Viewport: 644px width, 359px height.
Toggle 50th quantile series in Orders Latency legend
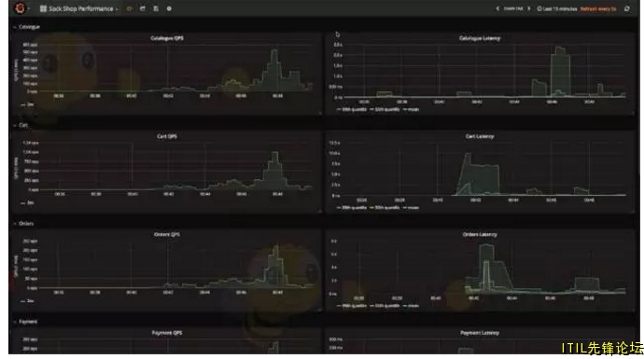coord(385,306)
